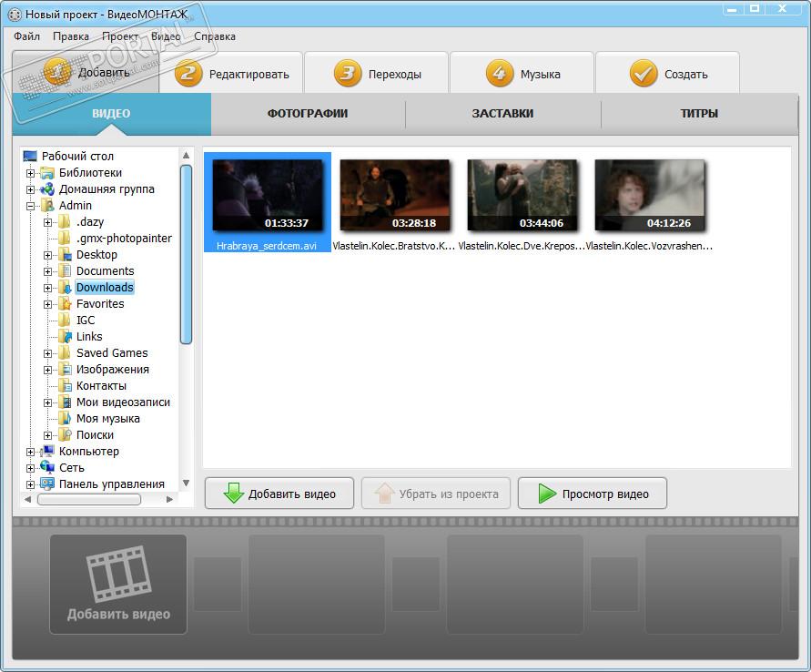Select the .gmx-photopainter folder
The width and height of the screenshot is (811, 672).
(124, 239)
